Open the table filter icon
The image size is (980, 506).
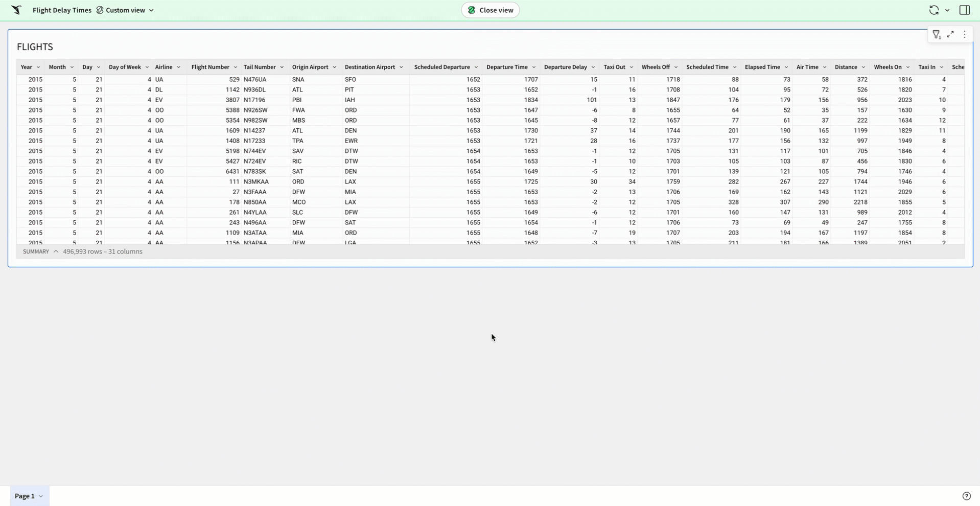click(x=936, y=35)
